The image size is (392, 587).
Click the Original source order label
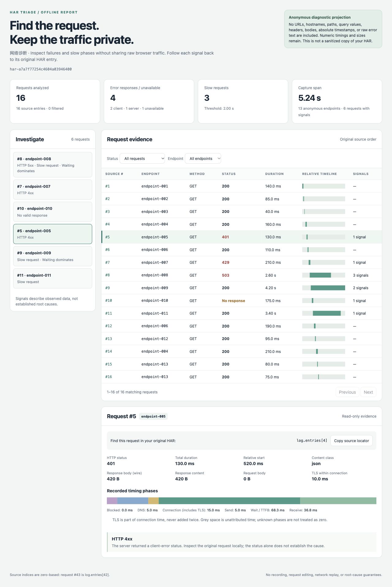click(358, 139)
